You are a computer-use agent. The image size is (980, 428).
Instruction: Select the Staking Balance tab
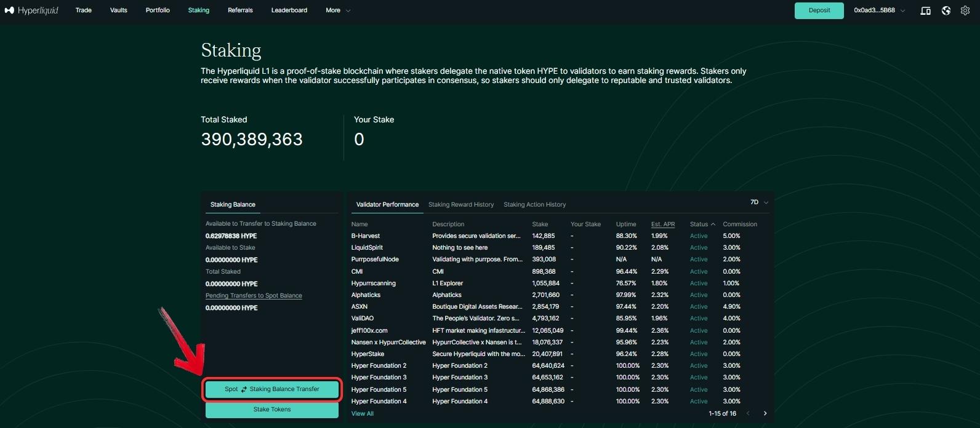(x=233, y=205)
